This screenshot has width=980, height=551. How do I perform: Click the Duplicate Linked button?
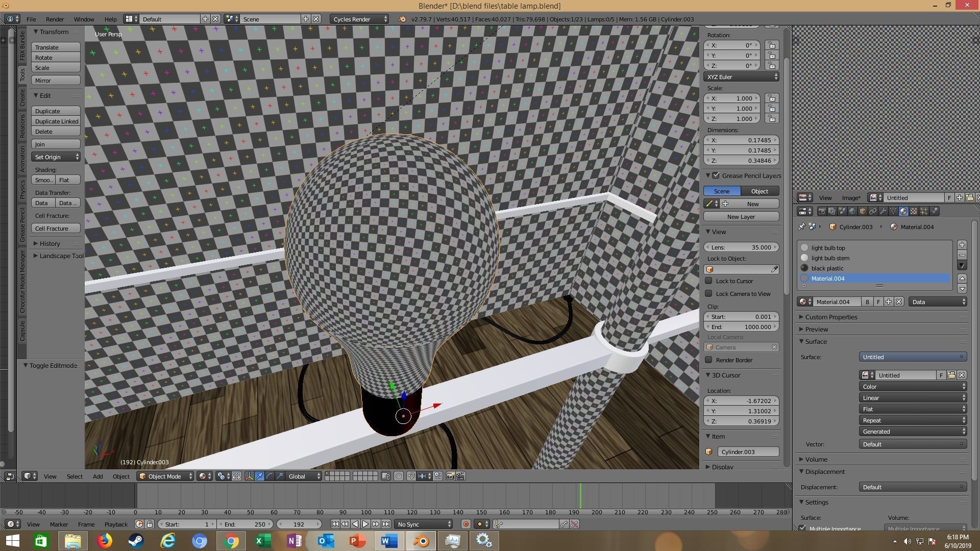[56, 121]
